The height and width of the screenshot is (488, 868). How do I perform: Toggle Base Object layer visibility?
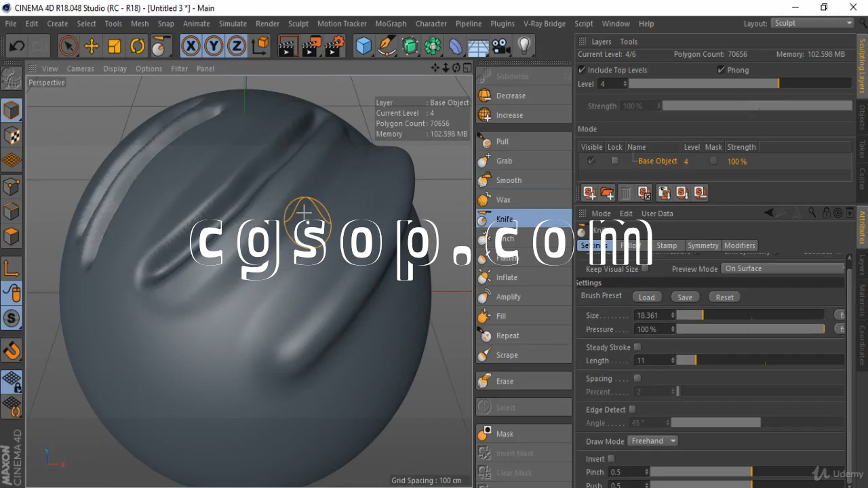591,161
